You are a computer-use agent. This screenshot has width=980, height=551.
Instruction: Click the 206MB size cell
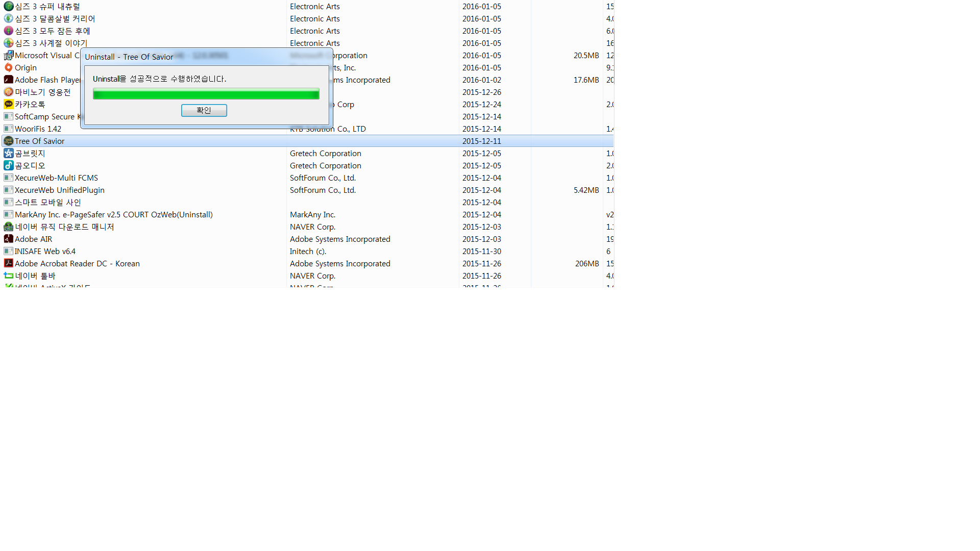pyautogui.click(x=587, y=264)
